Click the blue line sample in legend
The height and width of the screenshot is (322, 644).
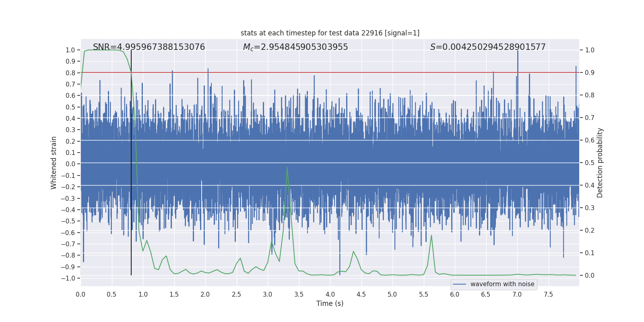click(x=459, y=284)
